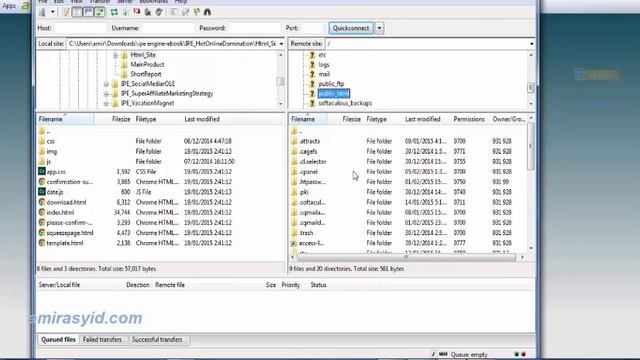The height and width of the screenshot is (360, 640).
Task: Open the Server menu
Action: [124, 2]
